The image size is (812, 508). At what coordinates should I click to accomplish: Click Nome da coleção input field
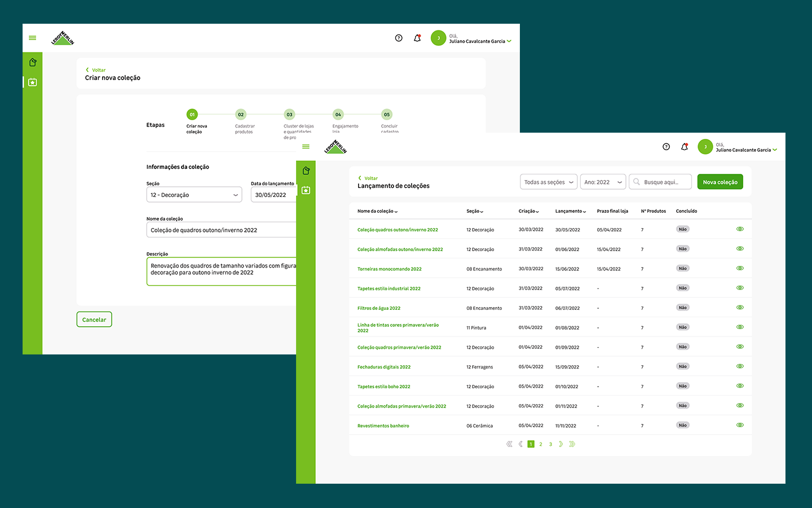click(221, 230)
